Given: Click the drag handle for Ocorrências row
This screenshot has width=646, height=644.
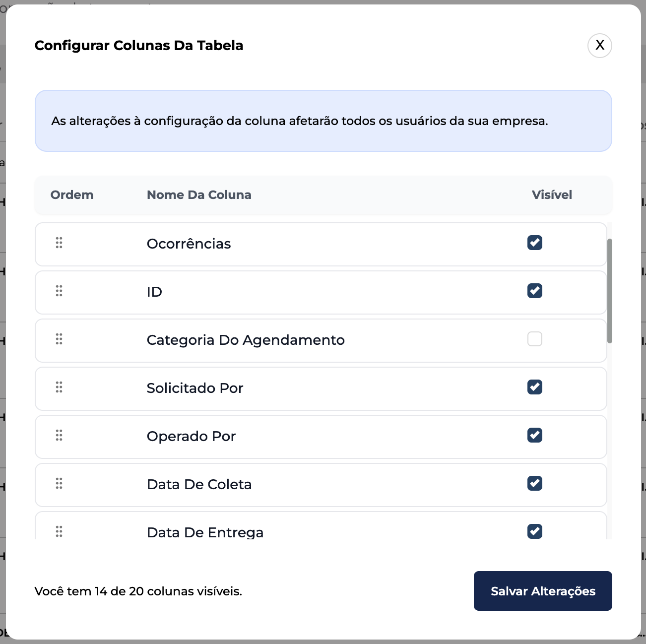Looking at the screenshot, I should point(59,243).
